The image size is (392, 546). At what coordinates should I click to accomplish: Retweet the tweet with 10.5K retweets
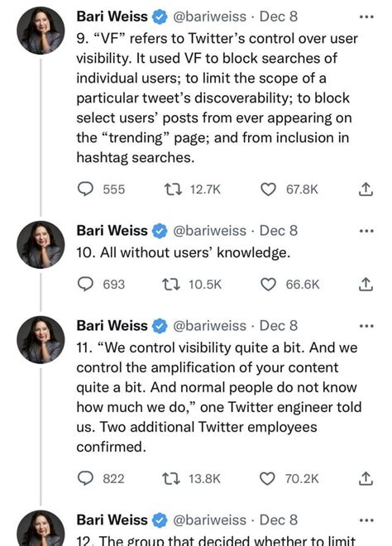pos(172,284)
